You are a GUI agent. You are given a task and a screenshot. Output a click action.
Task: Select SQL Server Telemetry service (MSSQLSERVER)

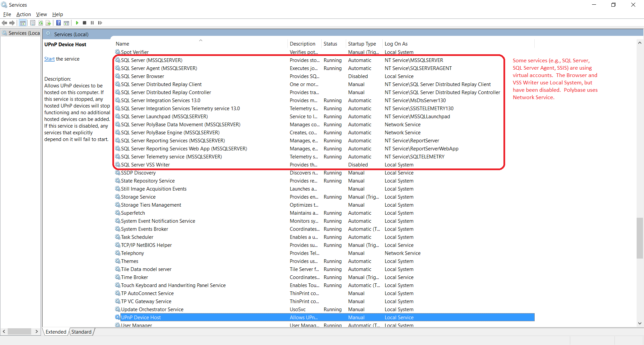324,157
